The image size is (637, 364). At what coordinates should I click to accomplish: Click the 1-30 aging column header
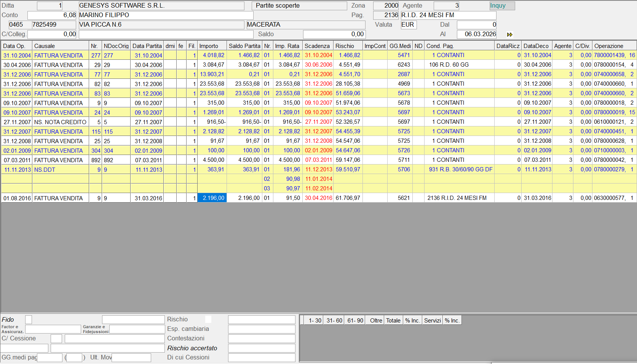[x=315, y=321]
